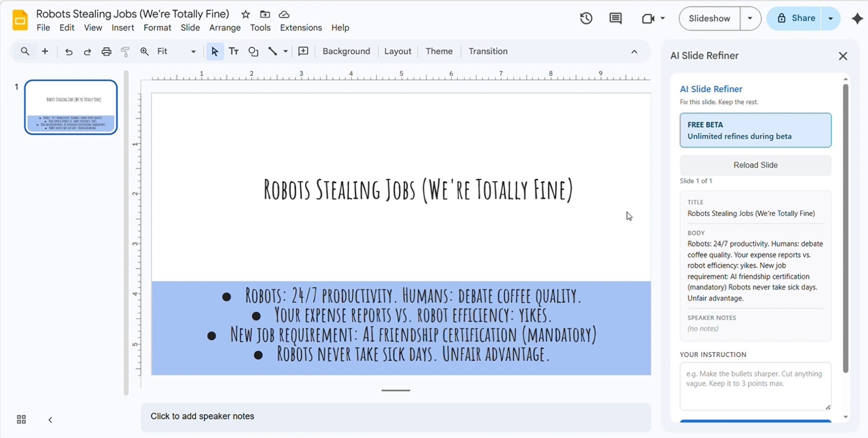Screen dimensions: 868x438
Task: Undo the last change
Action: click(x=68, y=51)
